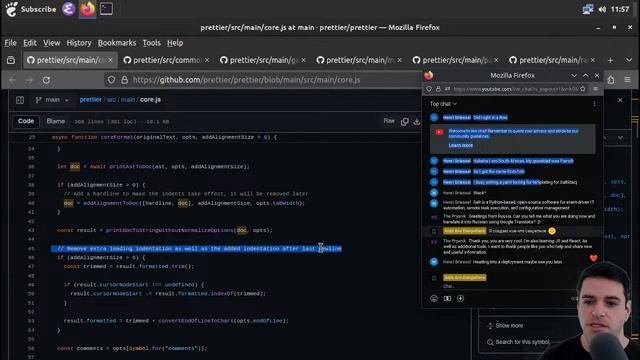
Task: Reload the page
Action: point(47,80)
